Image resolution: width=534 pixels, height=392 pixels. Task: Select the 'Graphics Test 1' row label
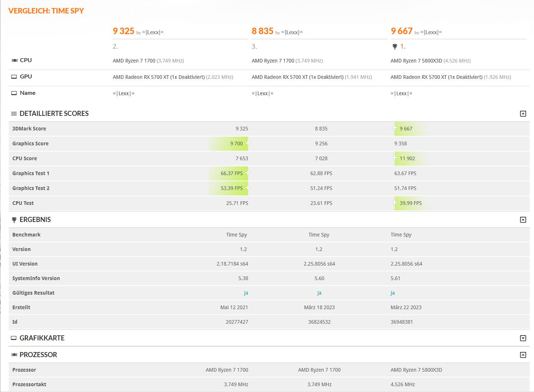[x=31, y=173]
